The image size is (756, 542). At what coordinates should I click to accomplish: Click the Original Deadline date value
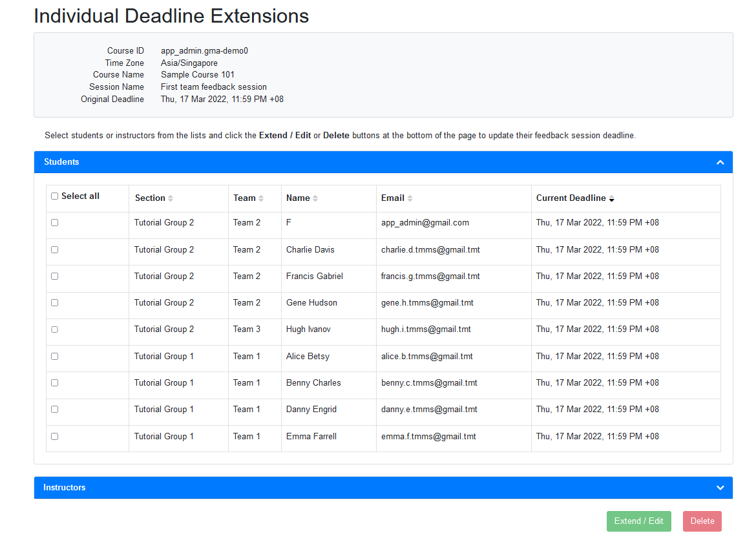click(222, 99)
